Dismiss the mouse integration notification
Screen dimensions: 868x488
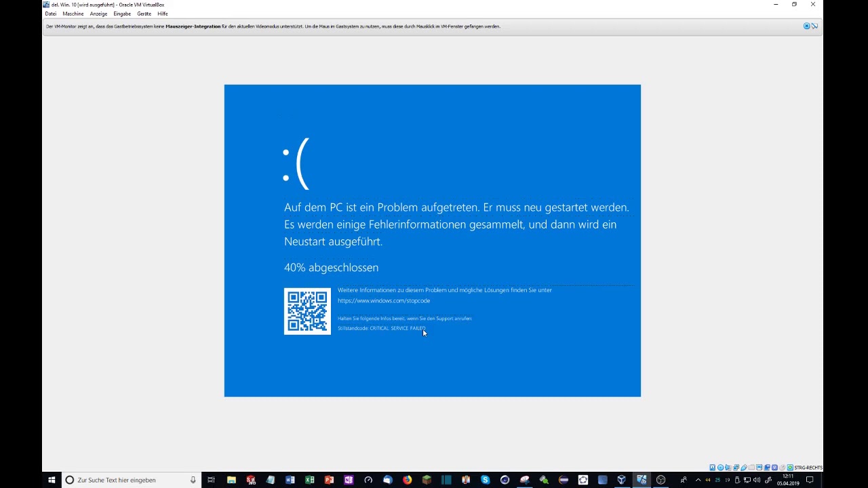click(807, 26)
